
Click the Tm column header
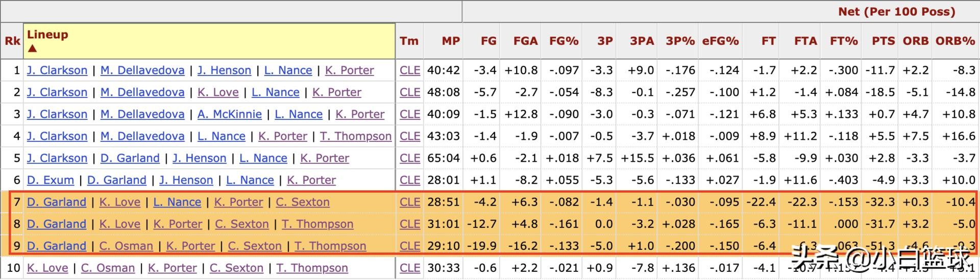409,41
